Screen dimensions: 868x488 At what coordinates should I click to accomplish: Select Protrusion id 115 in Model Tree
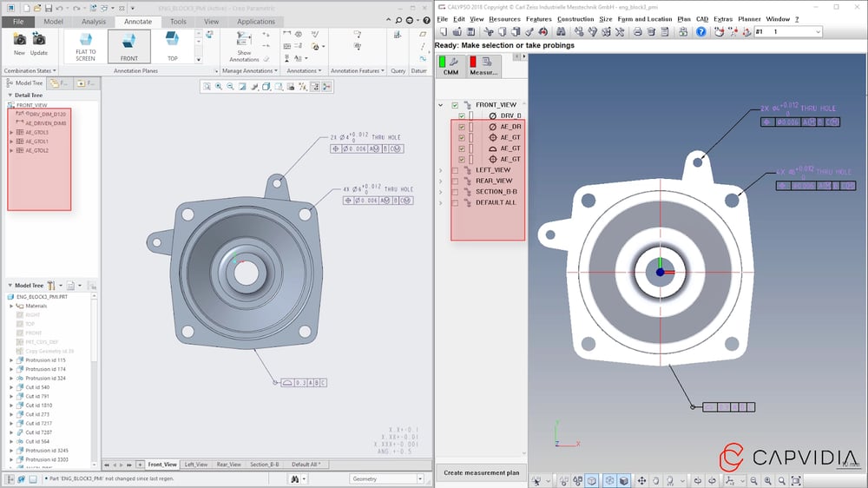(44, 359)
